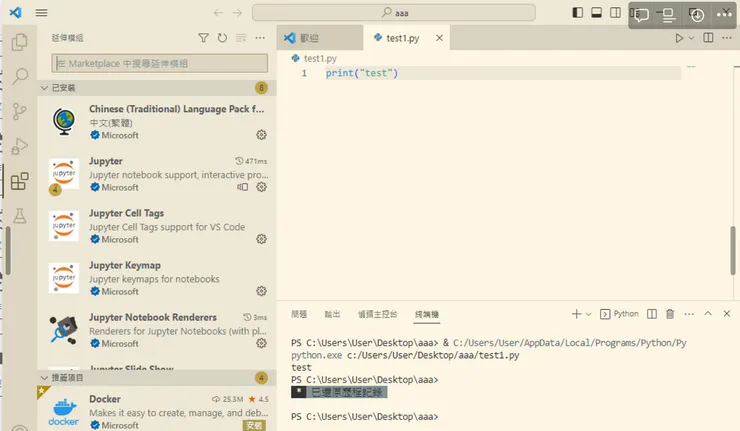Screen dimensions: 740x431
Task: Open the Jupyter extension entry
Action: pyautogui.click(x=157, y=174)
